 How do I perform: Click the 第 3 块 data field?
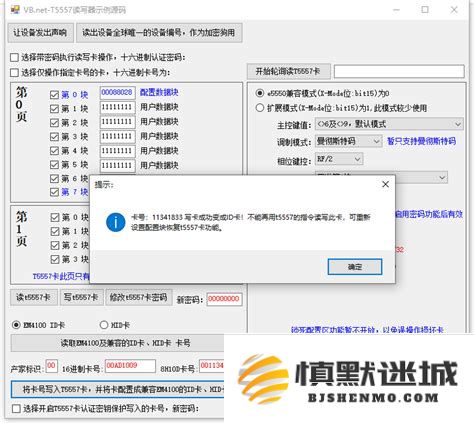click(117, 137)
